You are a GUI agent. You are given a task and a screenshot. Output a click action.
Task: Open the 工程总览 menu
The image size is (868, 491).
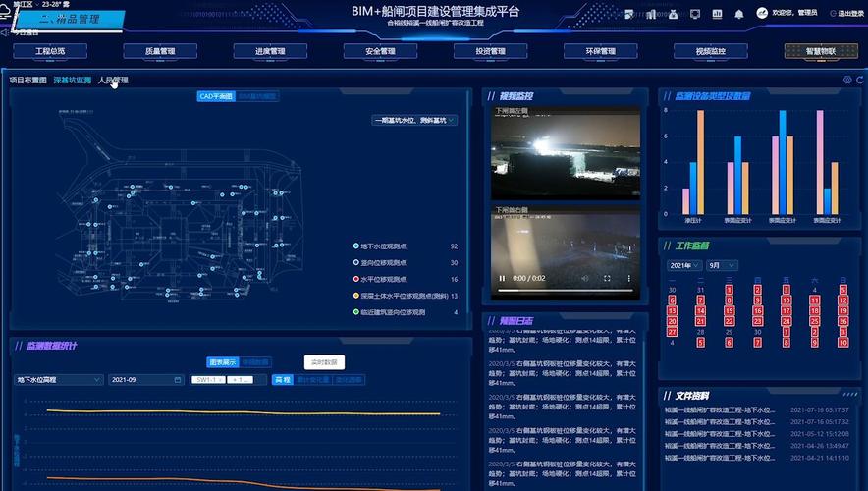(x=50, y=51)
